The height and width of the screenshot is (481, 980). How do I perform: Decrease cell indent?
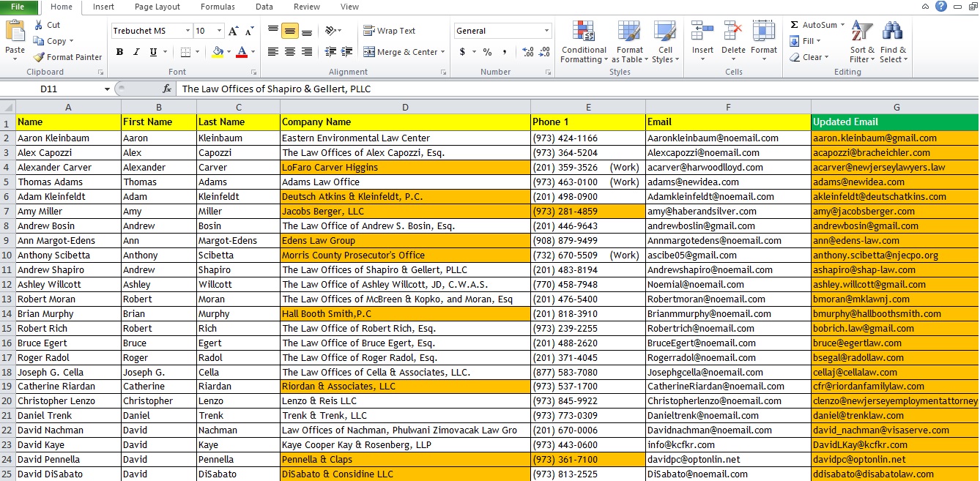pos(330,52)
